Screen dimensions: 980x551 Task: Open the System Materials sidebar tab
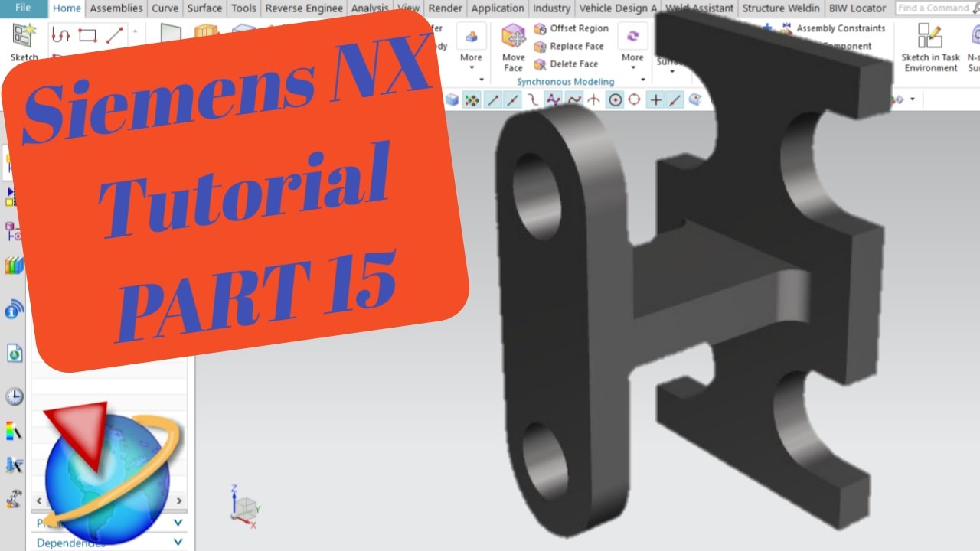tap(14, 431)
